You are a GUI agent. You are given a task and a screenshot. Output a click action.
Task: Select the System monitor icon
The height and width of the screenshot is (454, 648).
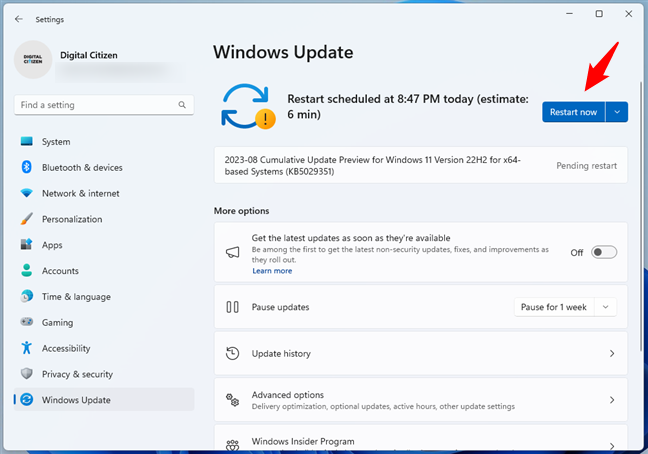(x=26, y=141)
